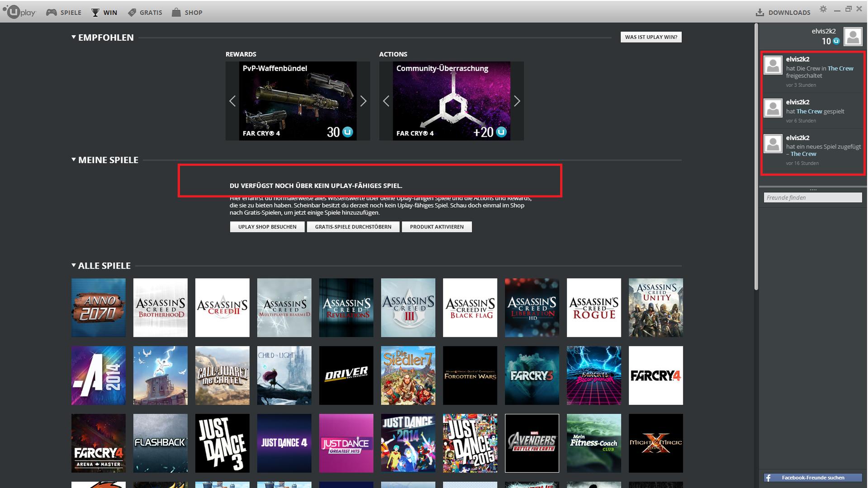Click the elvis2k2 profile avatar at top
Screen dimensions: 868x488
coord(853,37)
